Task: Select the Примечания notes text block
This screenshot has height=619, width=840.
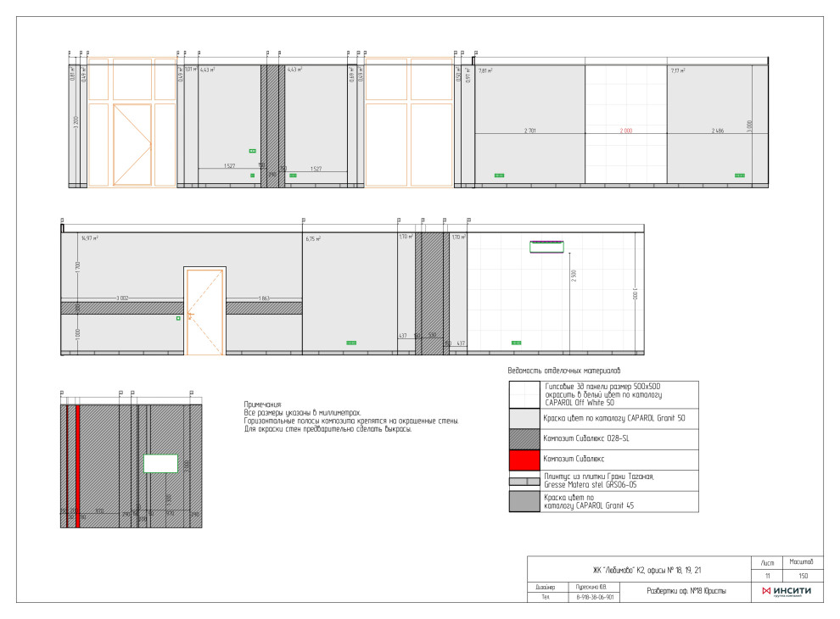Action: [350, 417]
